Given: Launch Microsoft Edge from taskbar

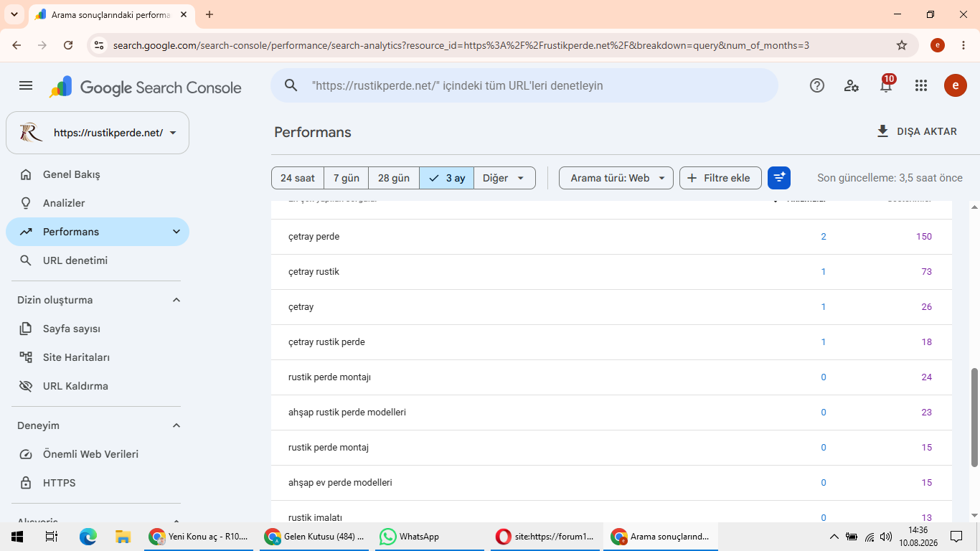Looking at the screenshot, I should tap(88, 537).
